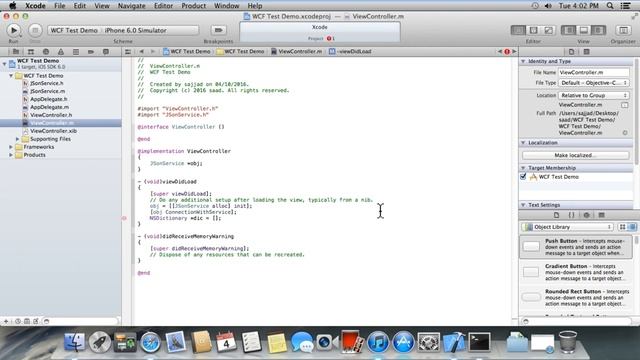640x360 pixels.
Task: Collapse the Identity and Type section
Action: (523, 61)
